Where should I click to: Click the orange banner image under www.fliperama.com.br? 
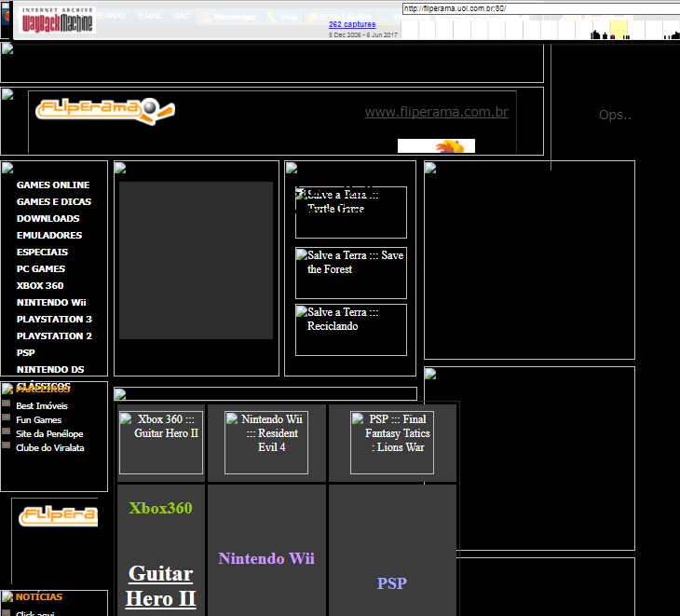[x=436, y=145]
